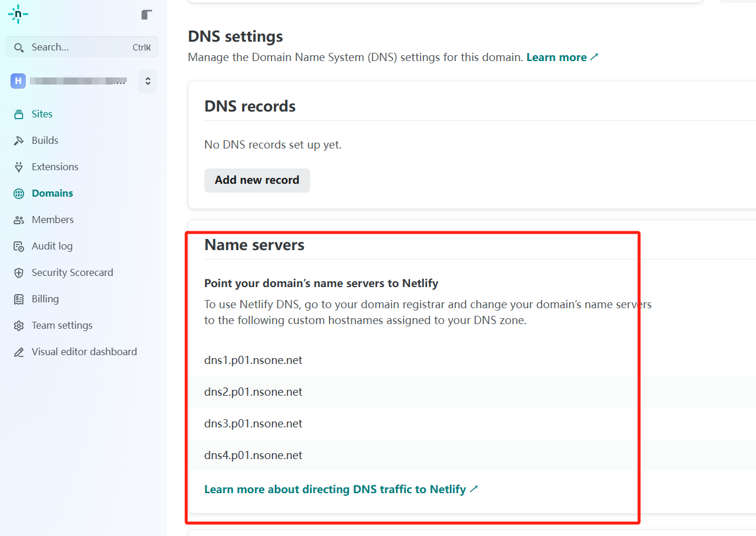Select Domains in the sidebar
This screenshot has height=536, width=756.
coord(52,193)
